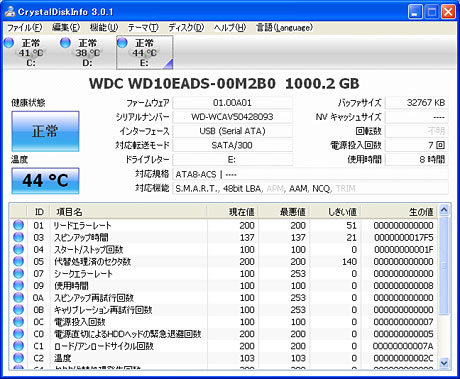
Task: Open the ファイル(F) menu
Action: [x=25, y=27]
